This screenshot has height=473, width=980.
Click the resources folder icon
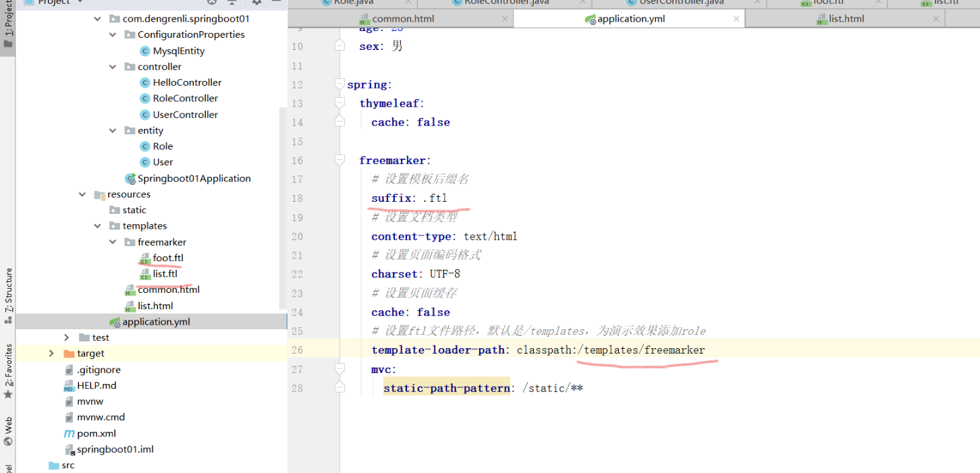99,194
